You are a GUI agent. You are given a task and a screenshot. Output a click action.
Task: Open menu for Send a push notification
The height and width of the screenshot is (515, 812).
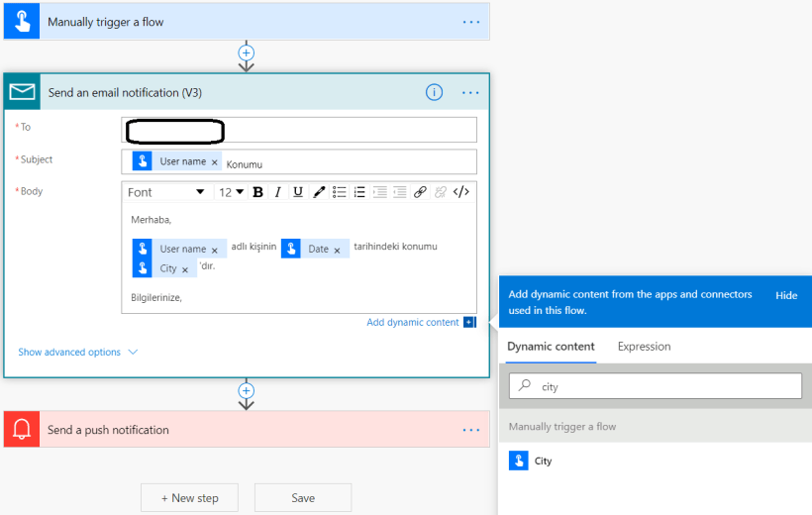click(x=470, y=430)
